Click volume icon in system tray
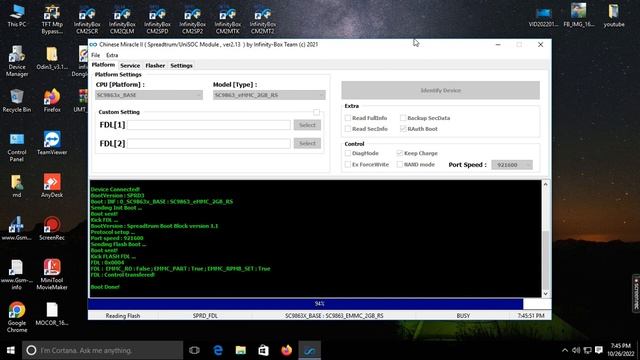Image resolution: width=640 pixels, height=360 pixels. (576, 350)
